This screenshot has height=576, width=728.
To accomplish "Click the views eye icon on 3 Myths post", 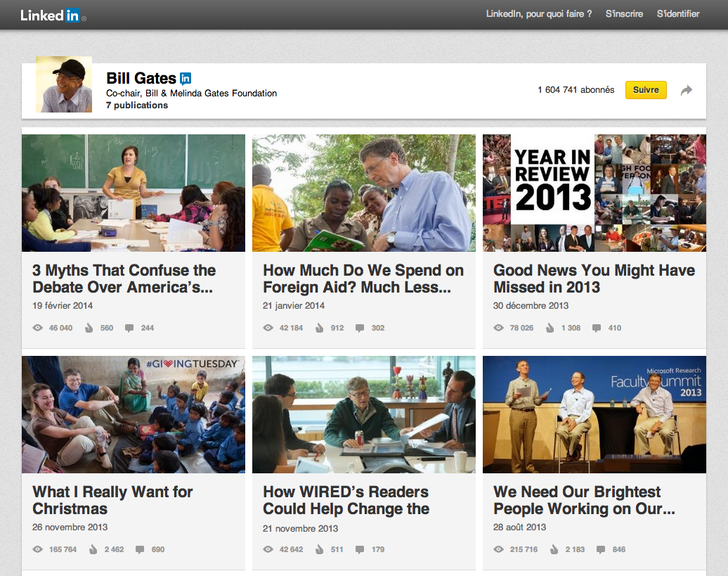I will pyautogui.click(x=38, y=328).
